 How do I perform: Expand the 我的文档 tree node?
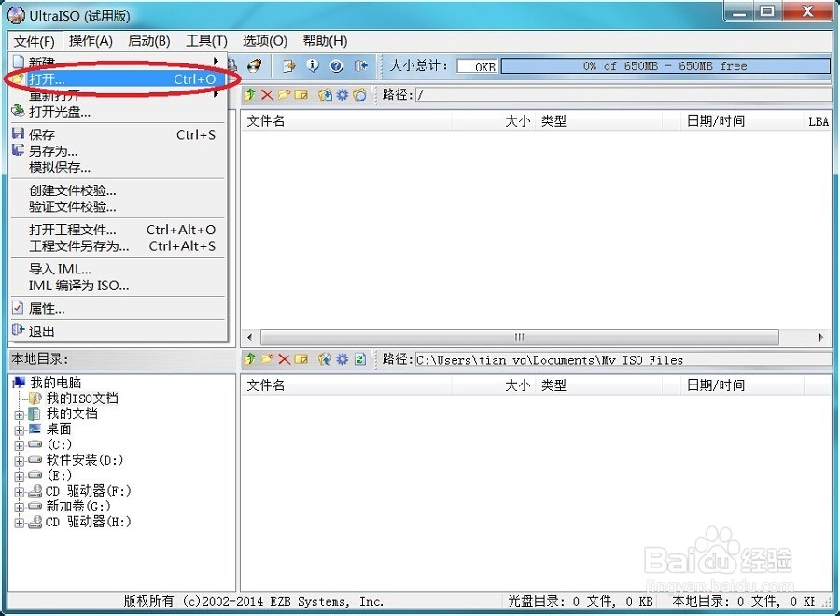pyautogui.click(x=20, y=414)
